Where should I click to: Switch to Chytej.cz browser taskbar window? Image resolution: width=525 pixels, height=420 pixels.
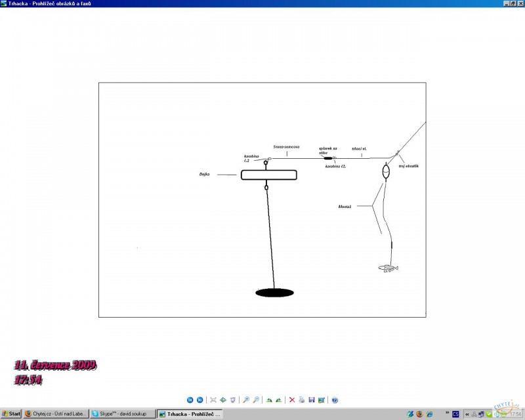pyautogui.click(x=55, y=414)
